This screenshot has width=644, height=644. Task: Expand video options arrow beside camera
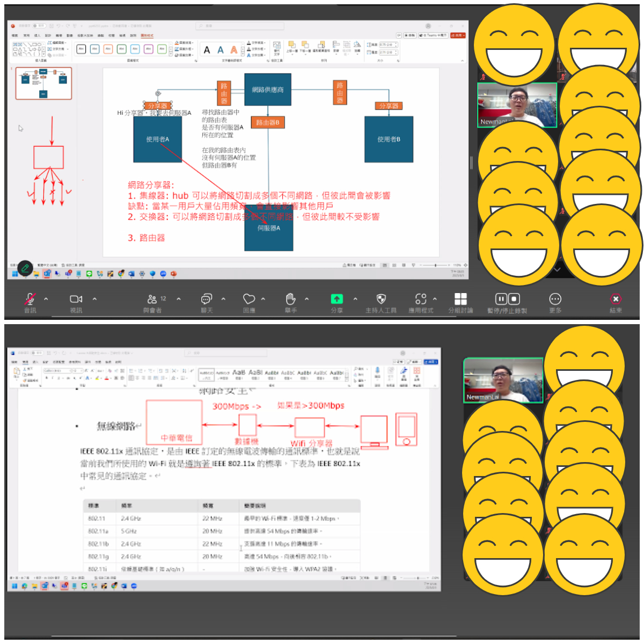pyautogui.click(x=94, y=299)
